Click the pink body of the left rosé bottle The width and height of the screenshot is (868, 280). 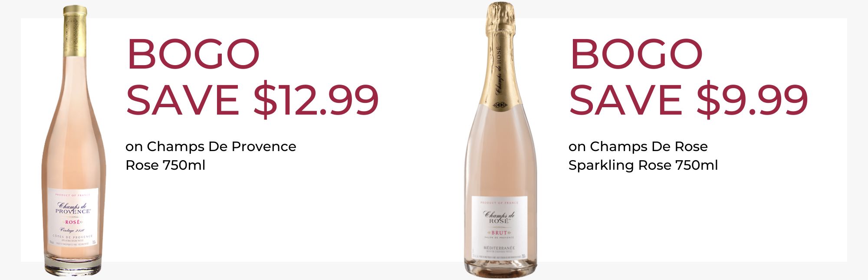pos(74,130)
